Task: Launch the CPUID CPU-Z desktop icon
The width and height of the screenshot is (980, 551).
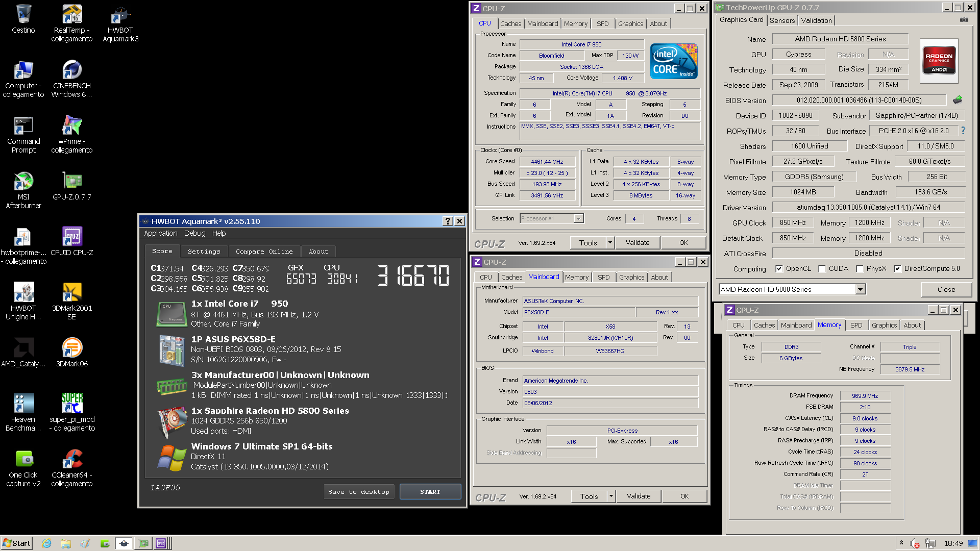Action: [72, 241]
